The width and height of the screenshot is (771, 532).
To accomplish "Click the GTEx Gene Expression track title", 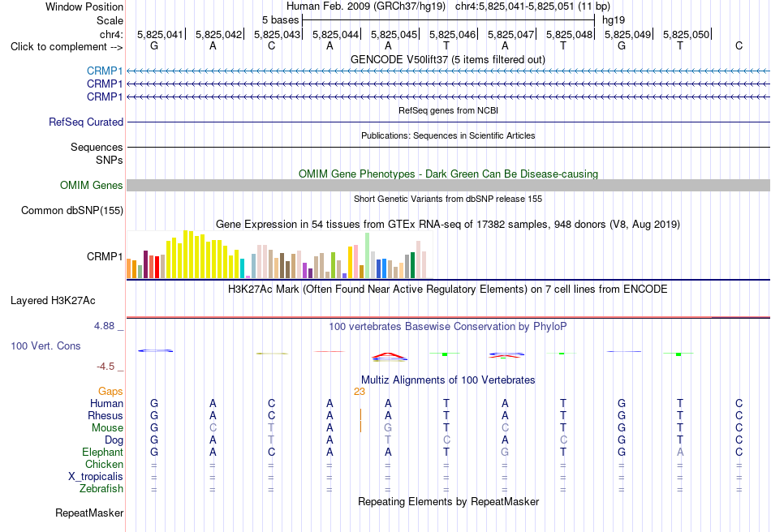I will pos(448,225).
